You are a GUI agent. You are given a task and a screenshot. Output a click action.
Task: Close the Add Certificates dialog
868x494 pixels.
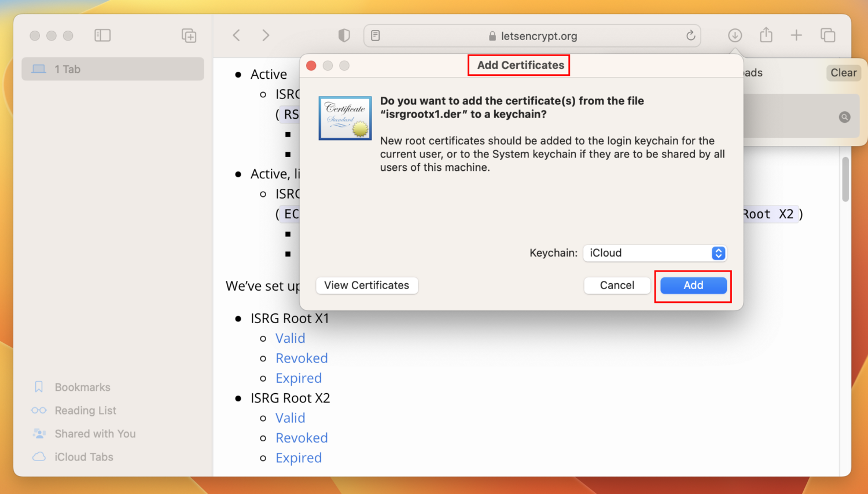[x=311, y=65]
